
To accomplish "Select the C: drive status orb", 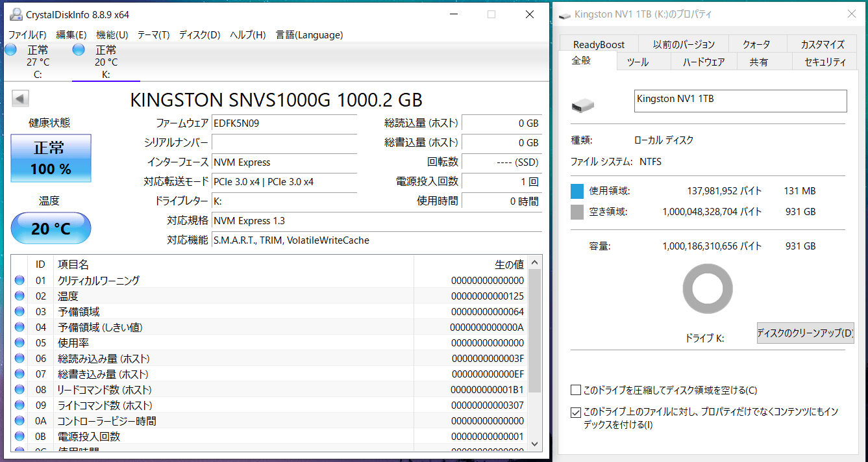I will tap(10, 50).
